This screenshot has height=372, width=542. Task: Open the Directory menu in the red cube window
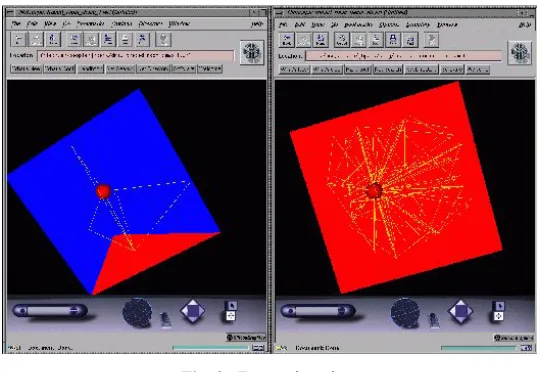418,25
